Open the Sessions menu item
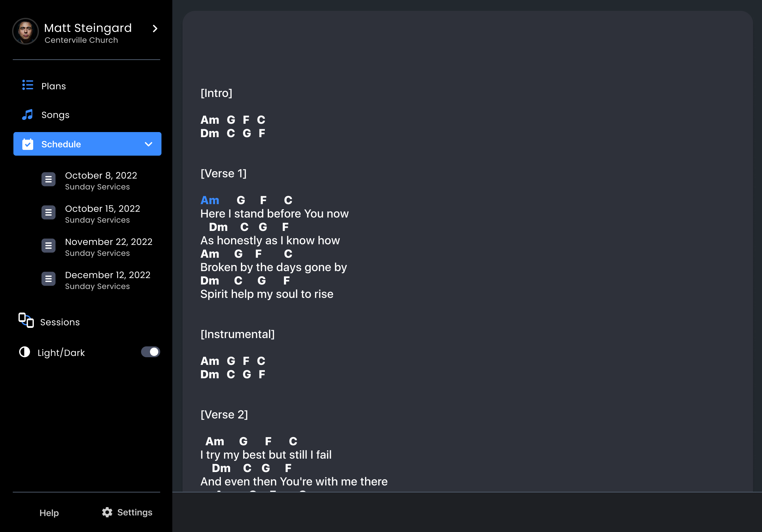 coord(60,322)
